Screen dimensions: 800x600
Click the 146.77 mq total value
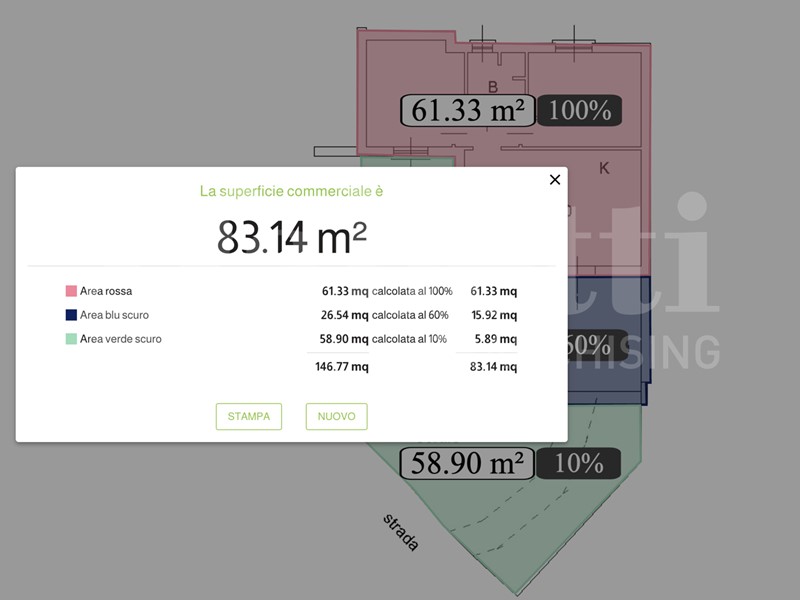[342, 367]
